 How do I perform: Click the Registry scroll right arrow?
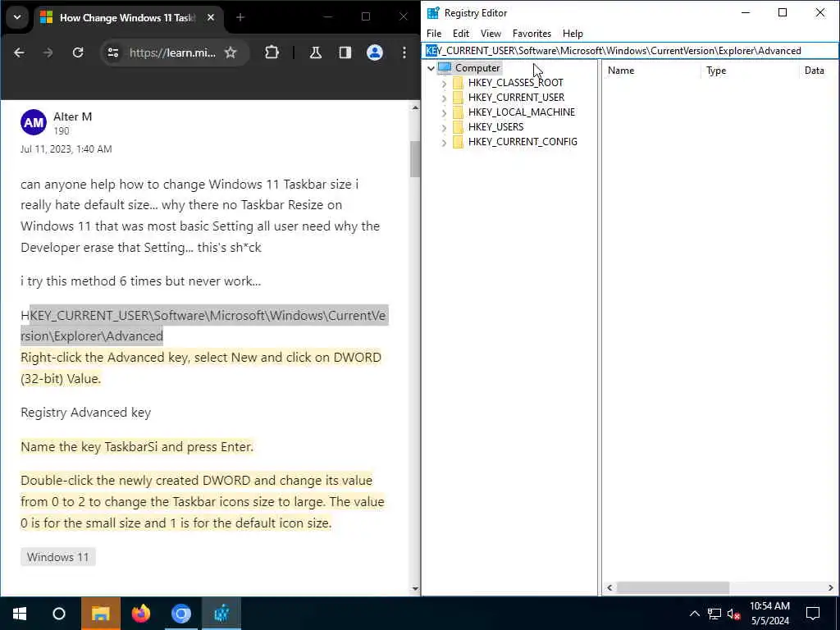coord(831,587)
